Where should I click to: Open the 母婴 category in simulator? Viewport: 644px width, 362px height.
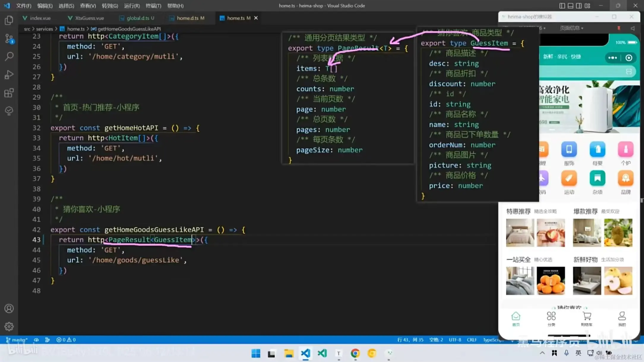point(597,153)
